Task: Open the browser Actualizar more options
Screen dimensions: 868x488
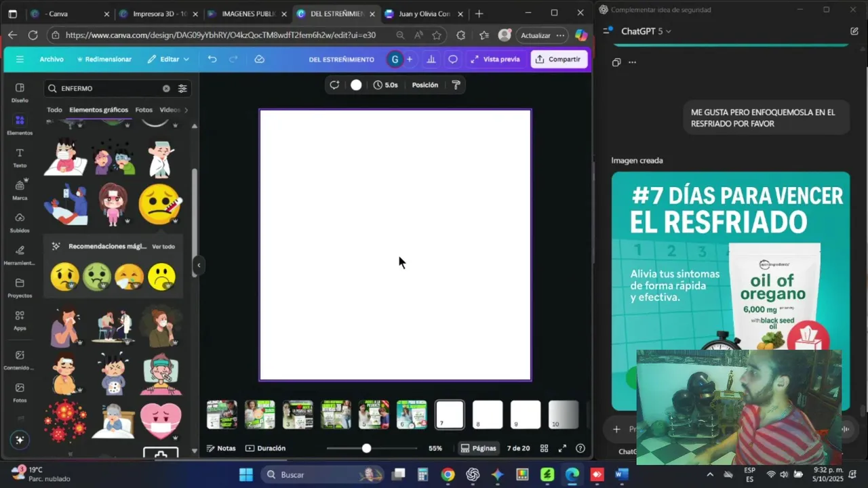Action: (560, 35)
